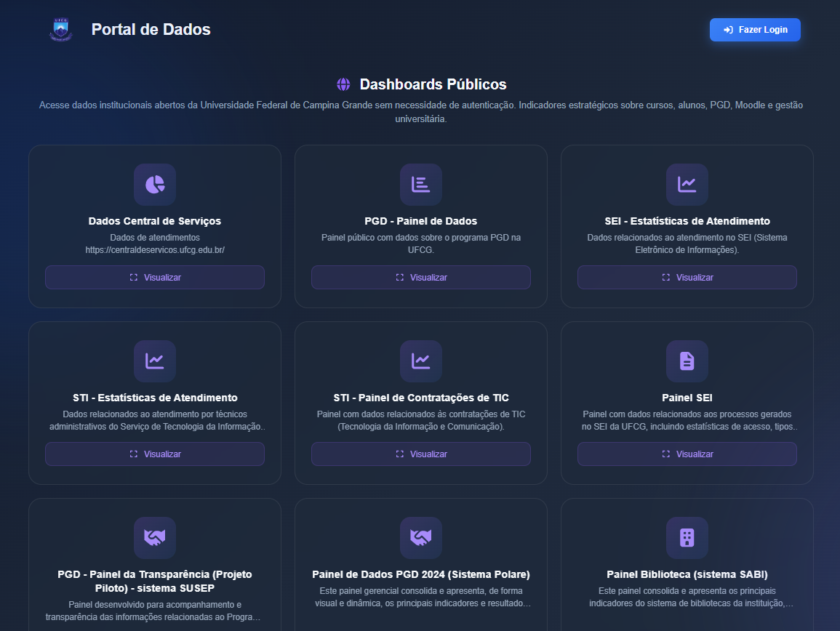Click the Dashboards Públicos heading

click(433, 84)
